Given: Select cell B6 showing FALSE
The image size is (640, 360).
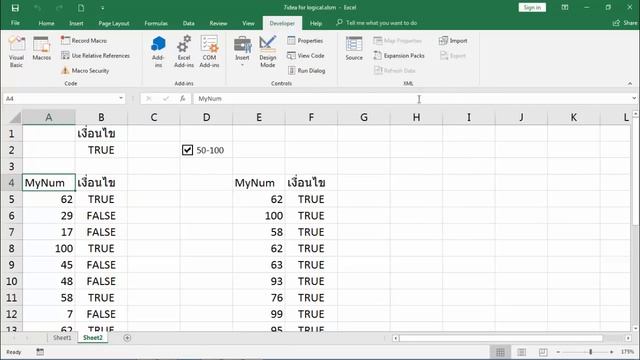Looking at the screenshot, I should point(101,216).
